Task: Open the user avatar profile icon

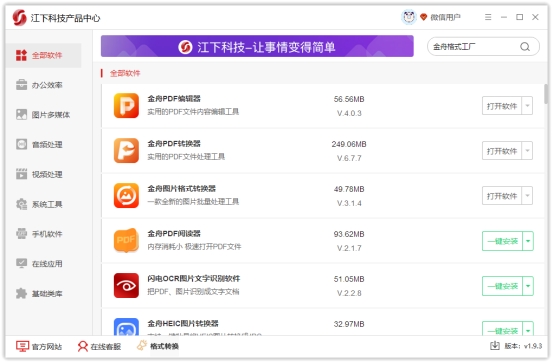Action: 409,17
